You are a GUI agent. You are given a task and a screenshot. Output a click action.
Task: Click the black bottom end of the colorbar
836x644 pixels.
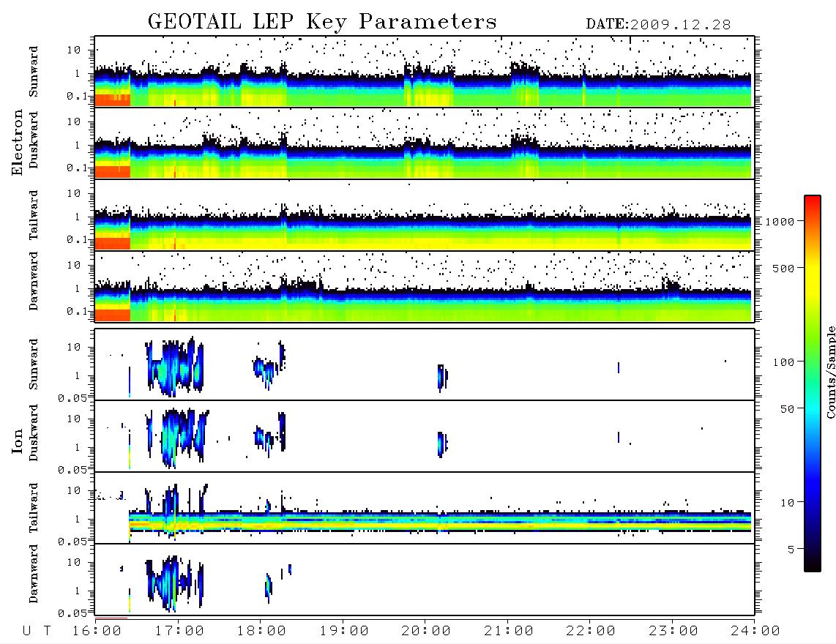(813, 563)
